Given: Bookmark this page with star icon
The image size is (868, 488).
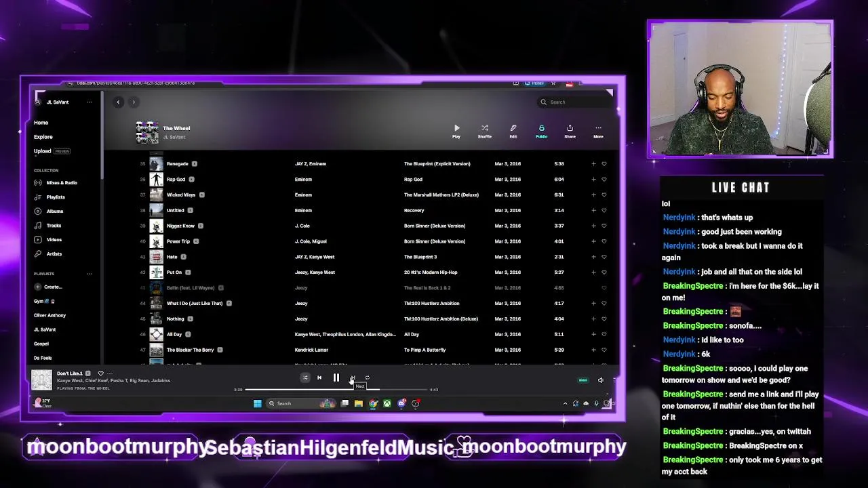Looking at the screenshot, I should pos(553,83).
